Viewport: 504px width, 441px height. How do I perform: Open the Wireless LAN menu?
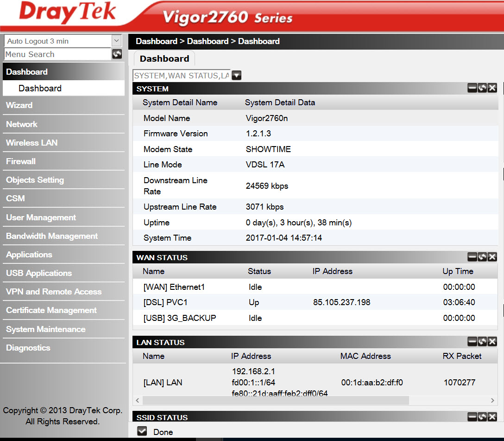pyautogui.click(x=31, y=143)
